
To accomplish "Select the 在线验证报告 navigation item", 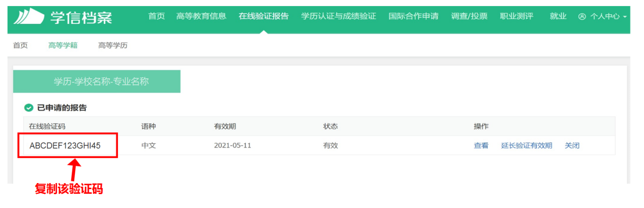I will pos(264,16).
